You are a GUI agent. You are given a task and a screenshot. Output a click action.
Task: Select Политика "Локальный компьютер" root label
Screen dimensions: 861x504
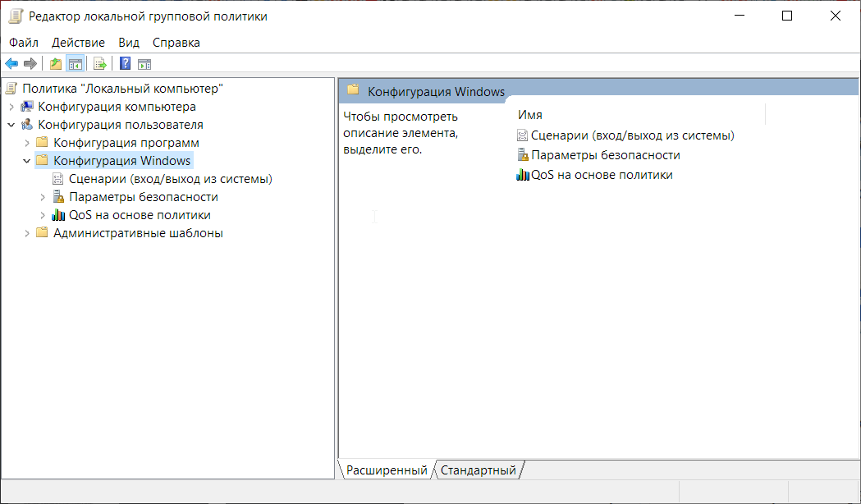[x=123, y=88]
